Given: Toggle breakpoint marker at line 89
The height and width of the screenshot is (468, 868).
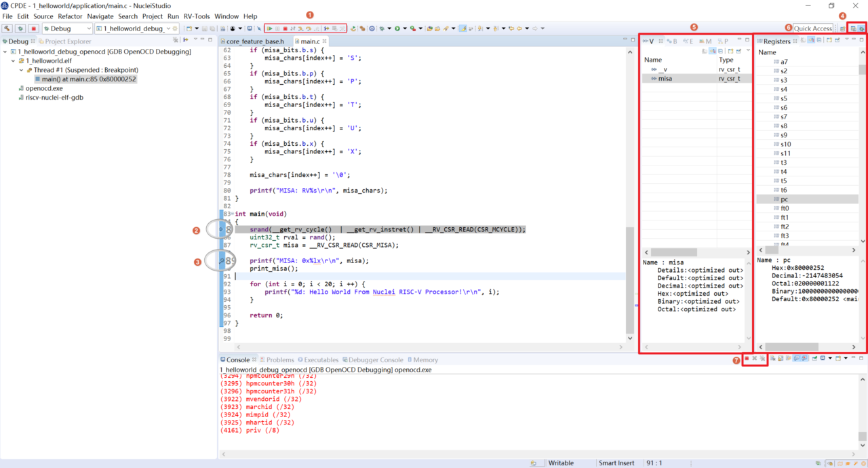Looking at the screenshot, I should [x=223, y=260].
